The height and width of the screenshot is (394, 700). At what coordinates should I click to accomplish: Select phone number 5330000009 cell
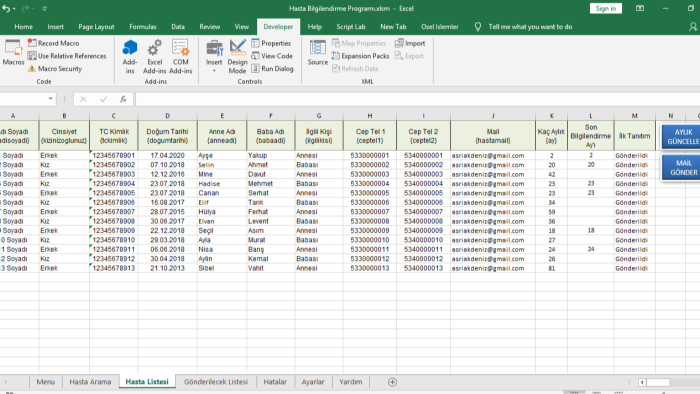(x=370, y=231)
